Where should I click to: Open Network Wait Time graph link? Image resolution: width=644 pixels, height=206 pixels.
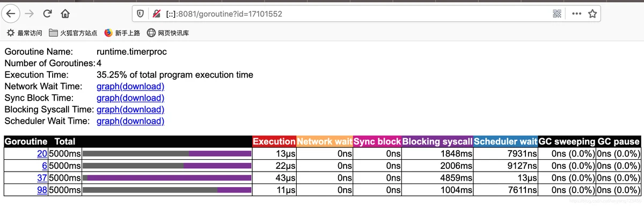130,86
